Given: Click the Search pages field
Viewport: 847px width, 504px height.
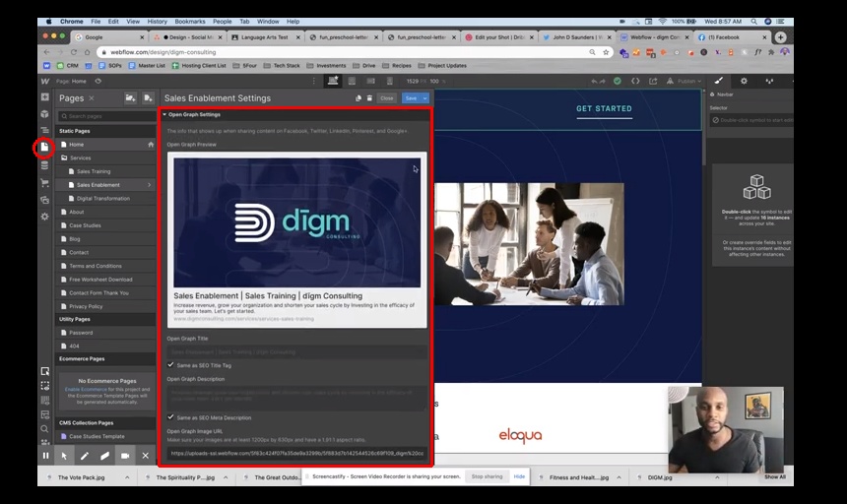Looking at the screenshot, I should pos(107,116).
